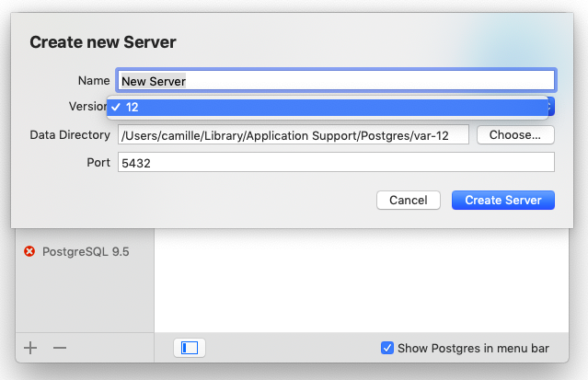Click the red error icon beside PostgreSQL 9.5

(x=29, y=251)
